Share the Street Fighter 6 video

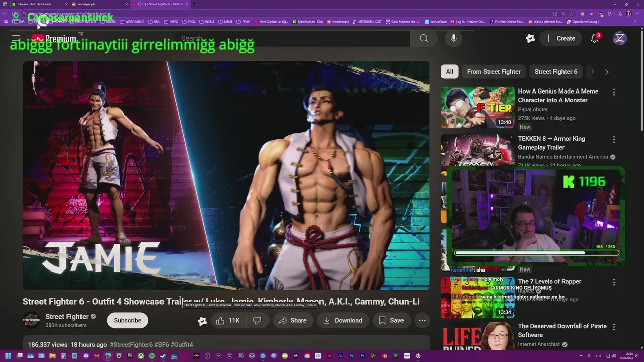coord(292,320)
